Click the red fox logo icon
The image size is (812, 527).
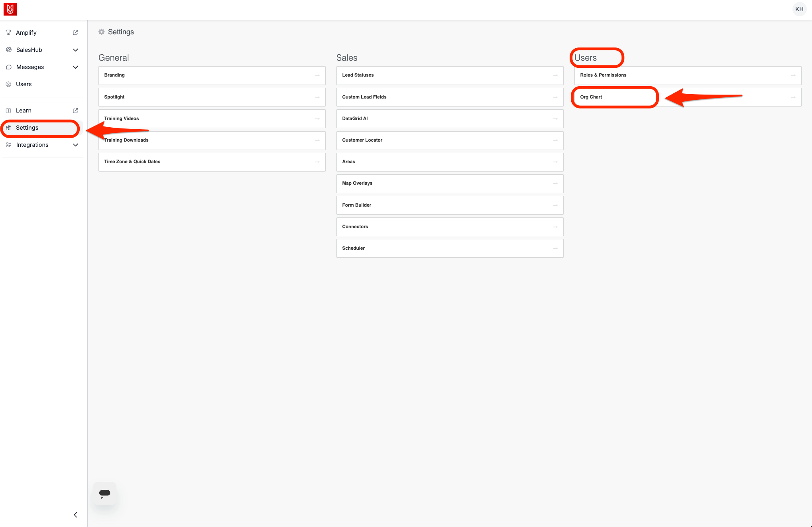tap(10, 9)
